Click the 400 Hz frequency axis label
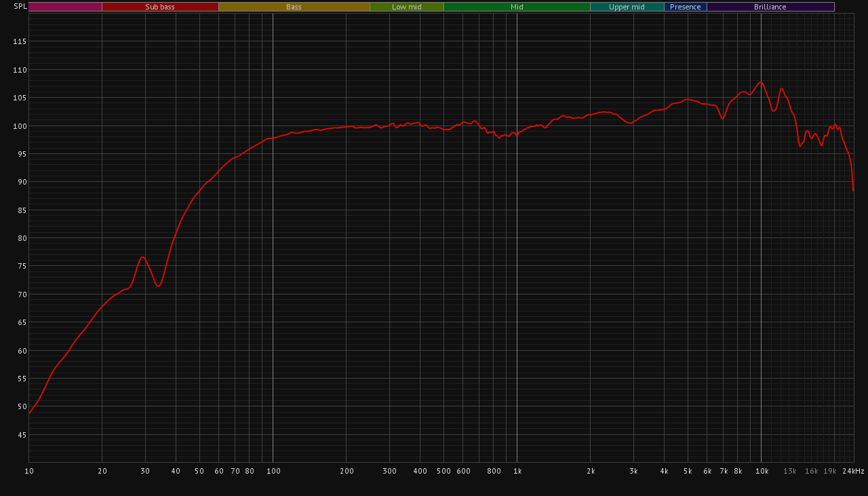The image size is (868, 496). coord(420,471)
